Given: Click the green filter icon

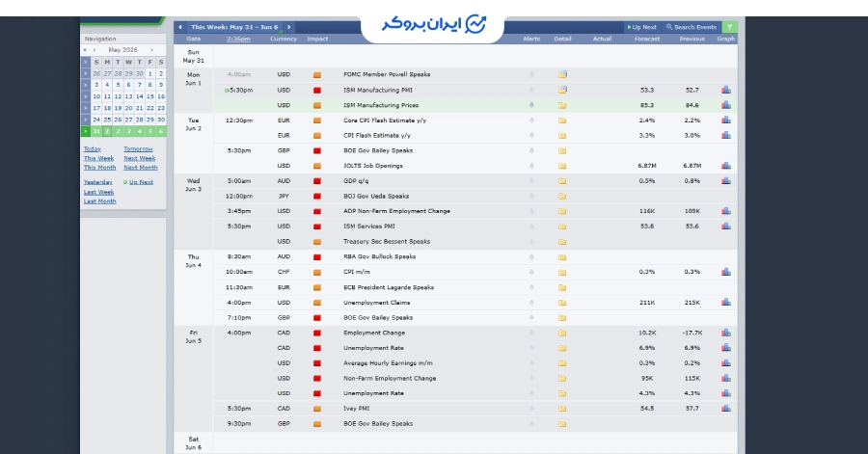Looking at the screenshot, I should coord(730,27).
